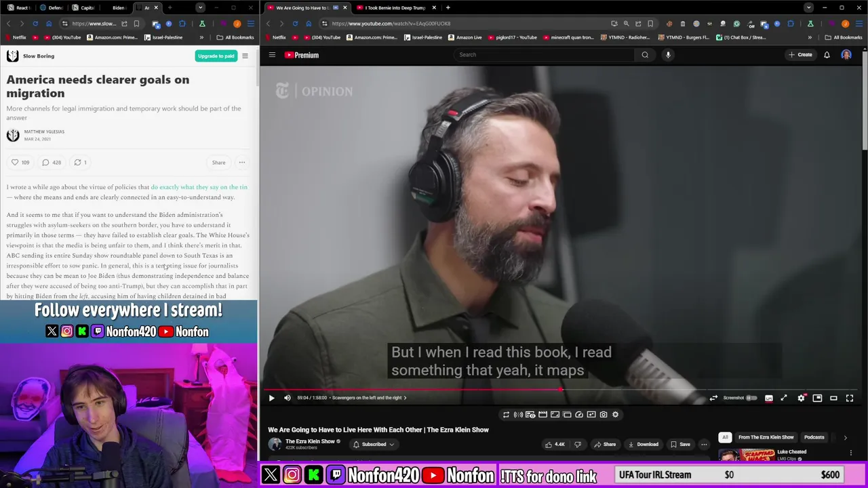This screenshot has width=868, height=488.
Task: Reload the YouTube page
Action: click(x=295, y=24)
